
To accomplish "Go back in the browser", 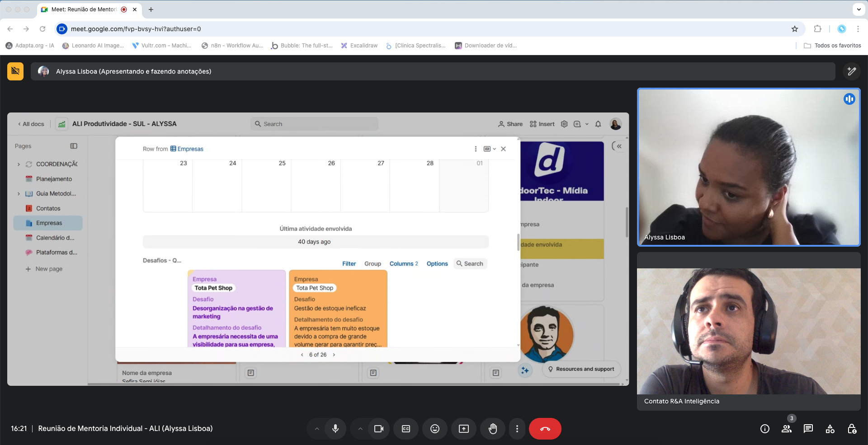I will click(10, 29).
